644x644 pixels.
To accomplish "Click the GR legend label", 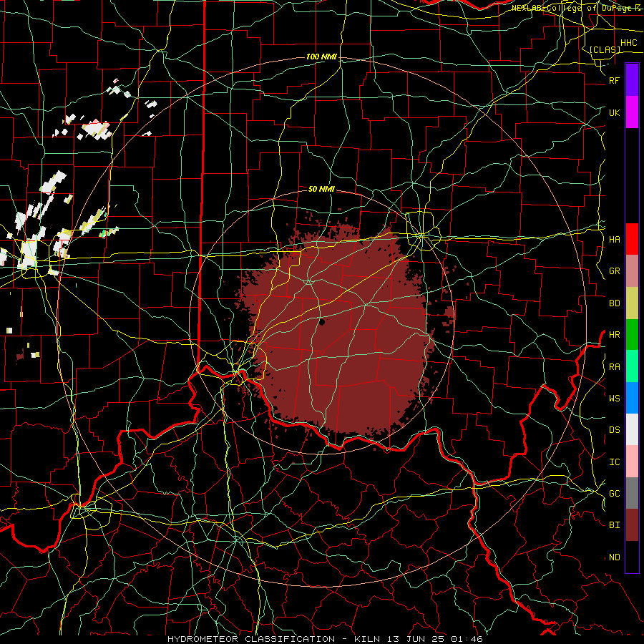I will click(x=614, y=271).
